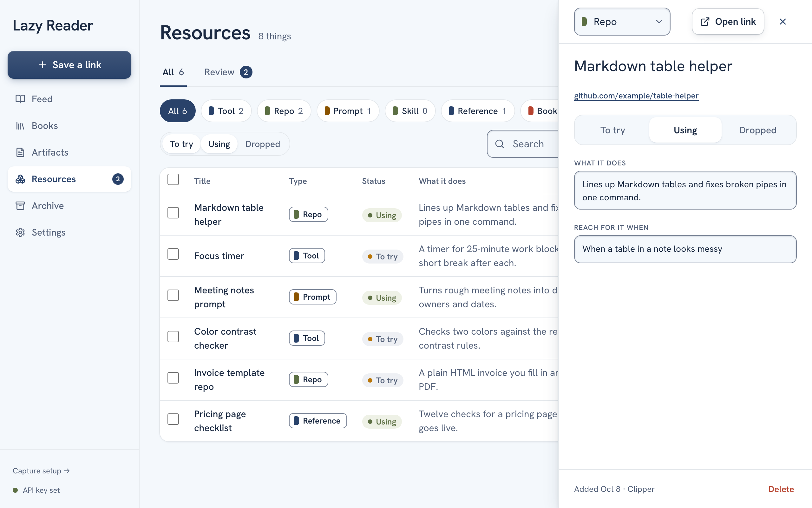The height and width of the screenshot is (508, 812).
Task: Click the green API key status dot
Action: click(15, 490)
